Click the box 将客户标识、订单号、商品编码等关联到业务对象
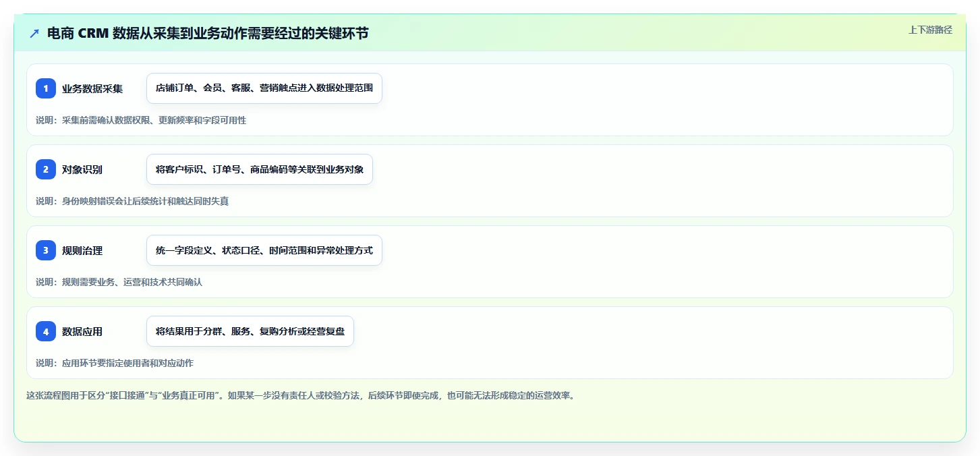This screenshot has width=980, height=456. coord(260,169)
